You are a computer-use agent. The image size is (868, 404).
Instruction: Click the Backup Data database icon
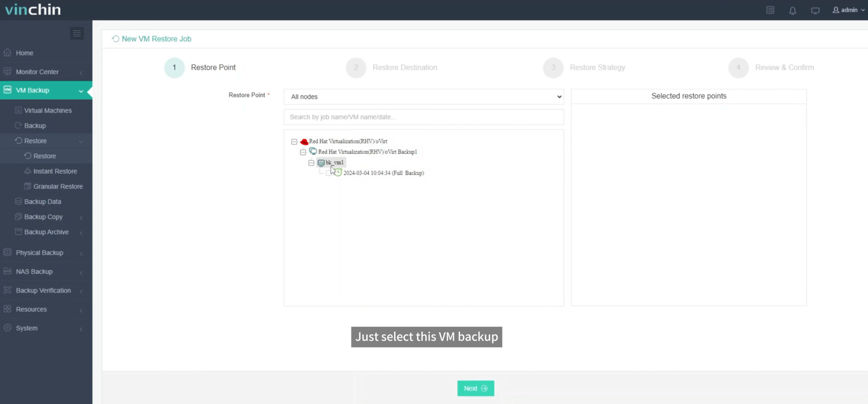click(18, 201)
